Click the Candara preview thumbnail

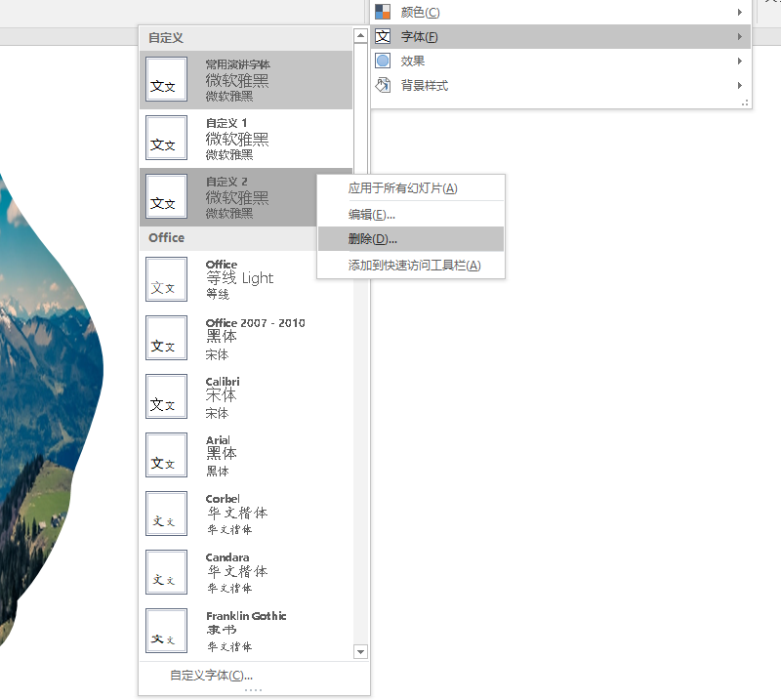pyautogui.click(x=166, y=572)
